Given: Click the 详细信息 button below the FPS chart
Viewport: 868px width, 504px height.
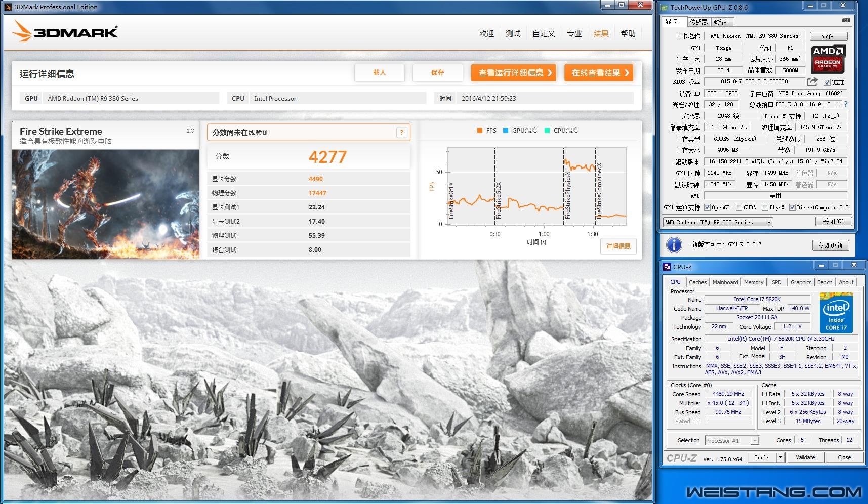Looking at the screenshot, I should pyautogui.click(x=618, y=246).
